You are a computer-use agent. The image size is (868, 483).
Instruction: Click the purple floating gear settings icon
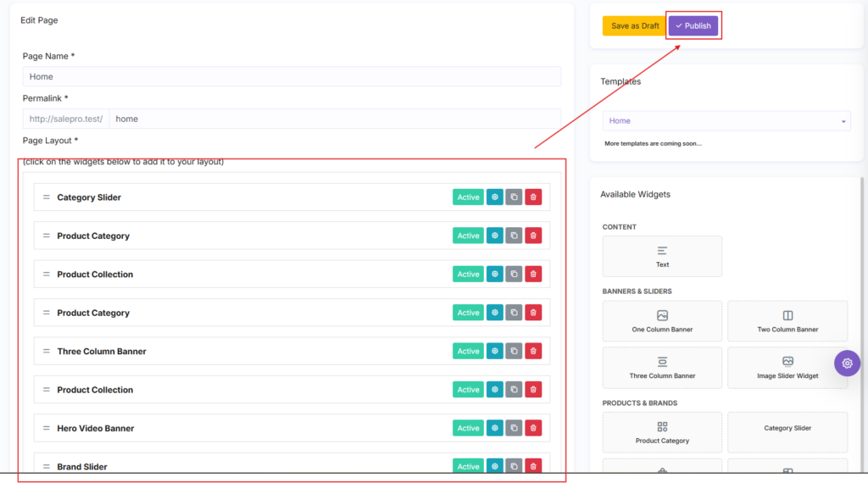[x=847, y=364]
